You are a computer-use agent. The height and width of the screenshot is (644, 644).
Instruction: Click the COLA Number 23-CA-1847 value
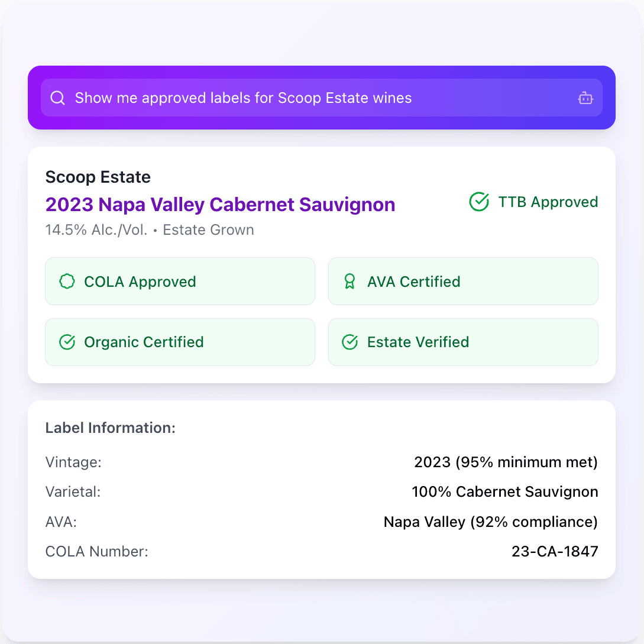coord(555,551)
